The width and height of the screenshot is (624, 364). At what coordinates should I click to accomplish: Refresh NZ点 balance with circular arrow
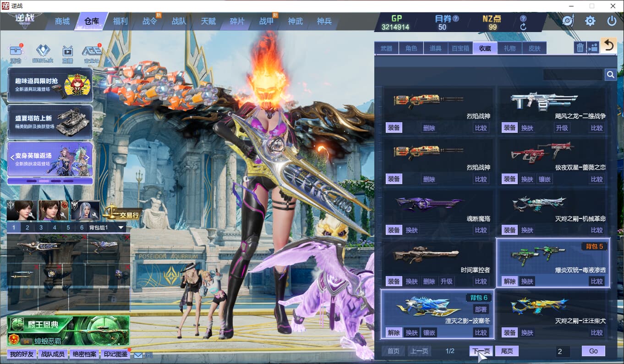point(523,27)
